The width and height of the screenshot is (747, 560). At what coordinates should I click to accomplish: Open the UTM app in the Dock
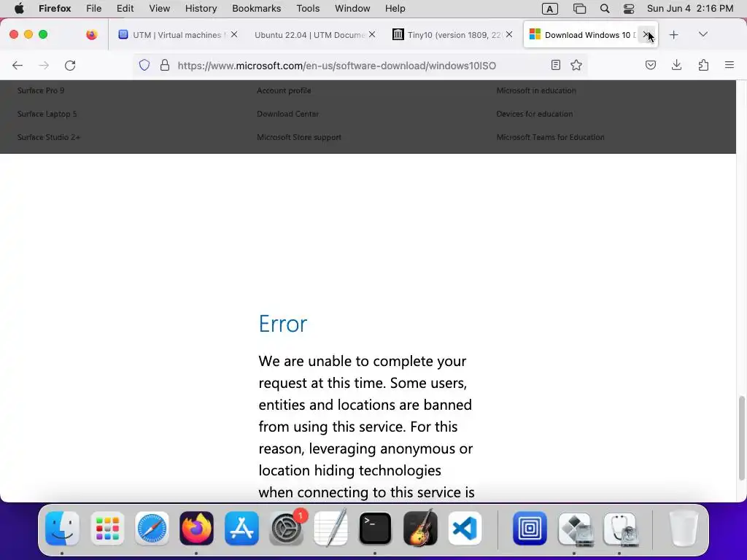click(x=530, y=529)
